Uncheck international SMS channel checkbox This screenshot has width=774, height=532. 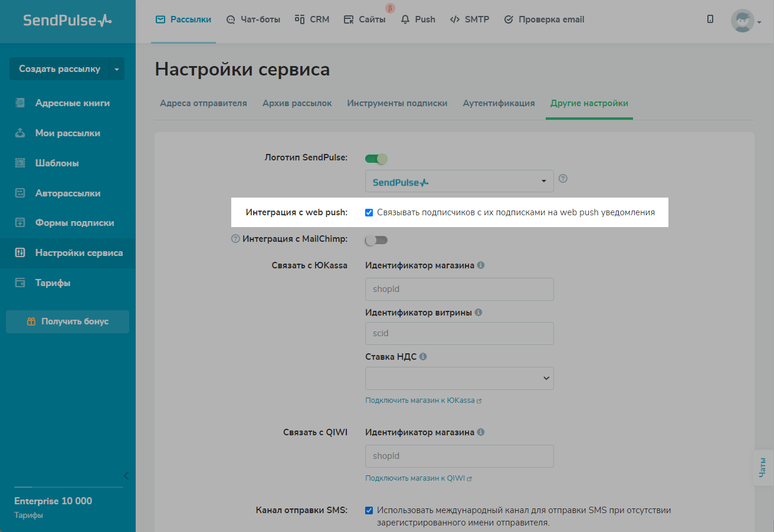(369, 511)
